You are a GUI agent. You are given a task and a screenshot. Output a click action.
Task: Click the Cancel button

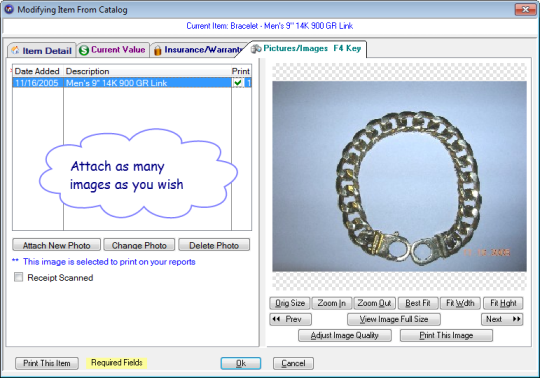coord(293,363)
